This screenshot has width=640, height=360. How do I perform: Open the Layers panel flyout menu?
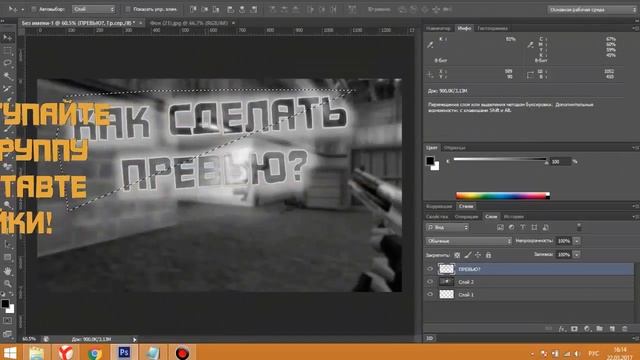635,217
